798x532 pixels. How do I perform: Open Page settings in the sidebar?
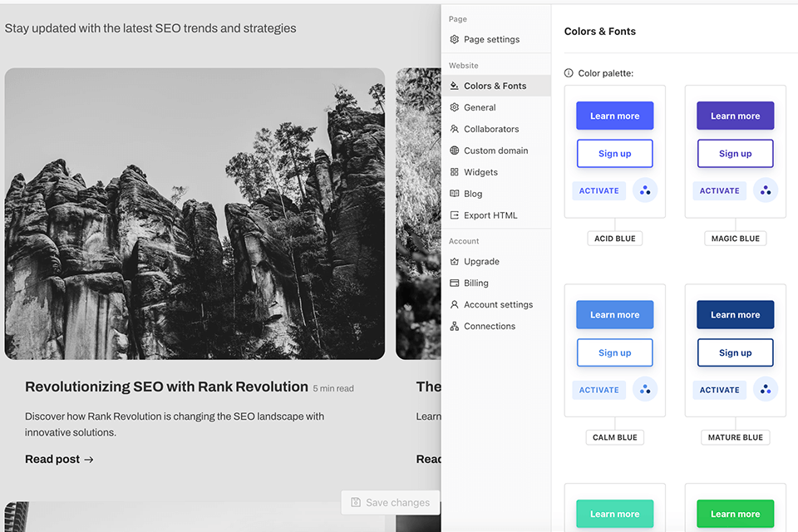coord(496,39)
